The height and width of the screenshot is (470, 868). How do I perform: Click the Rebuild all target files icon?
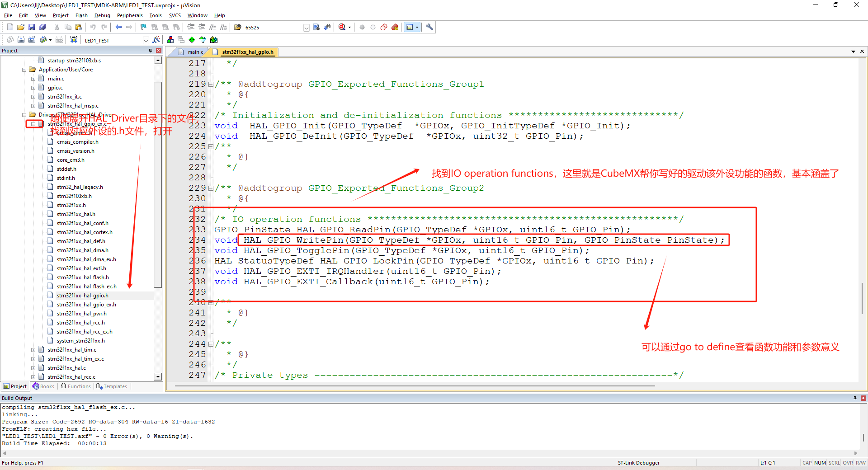pyautogui.click(x=32, y=40)
